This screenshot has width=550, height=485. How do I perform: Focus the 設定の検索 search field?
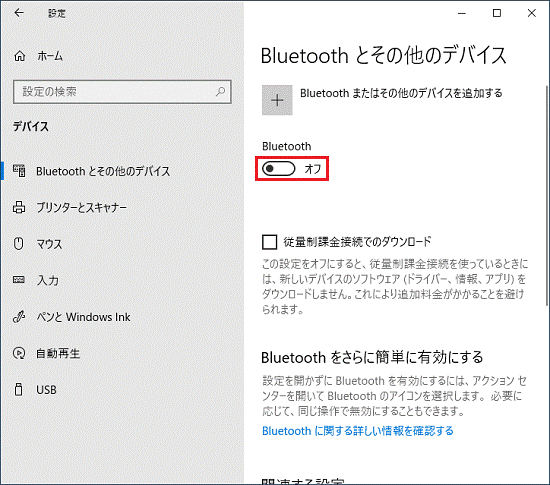tap(122, 92)
